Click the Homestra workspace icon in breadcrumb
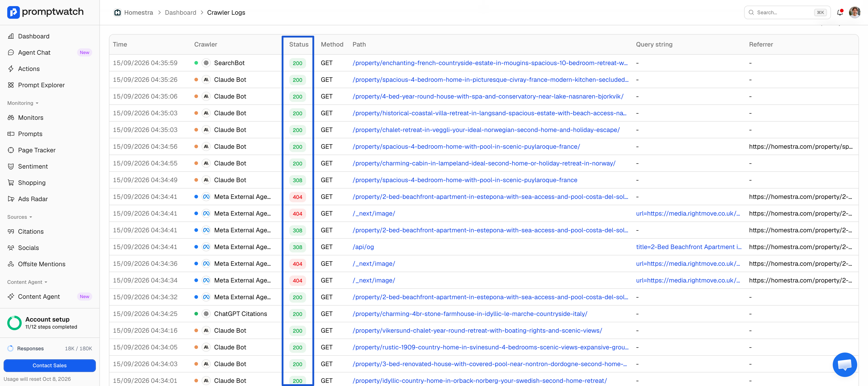Image resolution: width=868 pixels, height=386 pixels. (x=117, y=12)
